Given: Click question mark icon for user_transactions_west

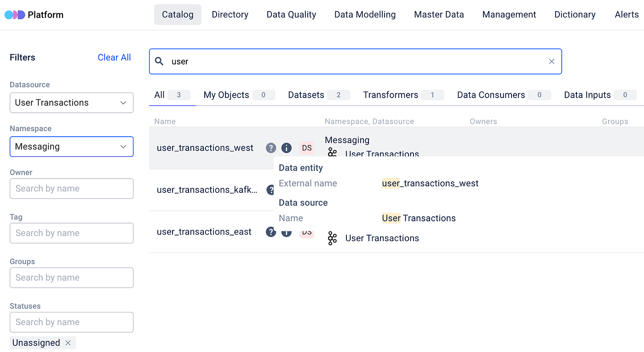Looking at the screenshot, I should tap(271, 148).
